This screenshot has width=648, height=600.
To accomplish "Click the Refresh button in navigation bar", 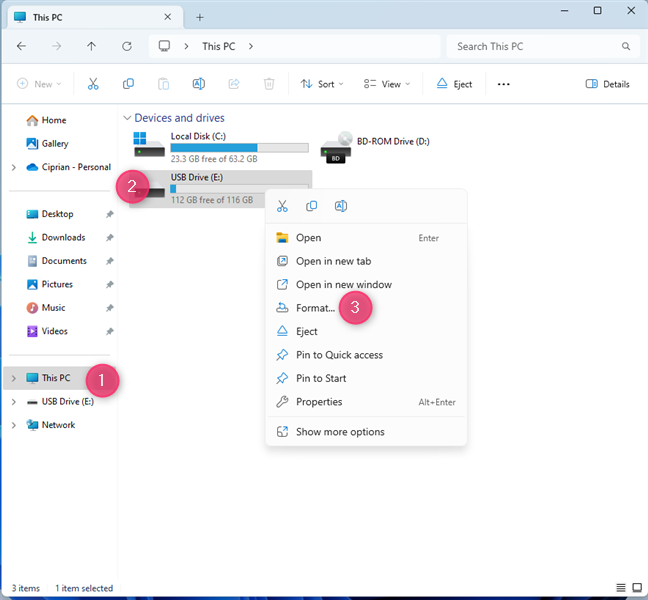I will point(126,46).
